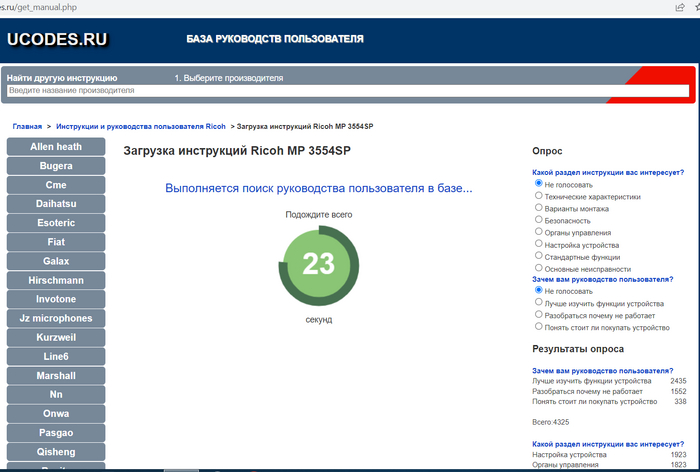Screen dimensions: 700x472
Task: Pick 'Разобраться почему не работает' option
Action: (x=539, y=315)
